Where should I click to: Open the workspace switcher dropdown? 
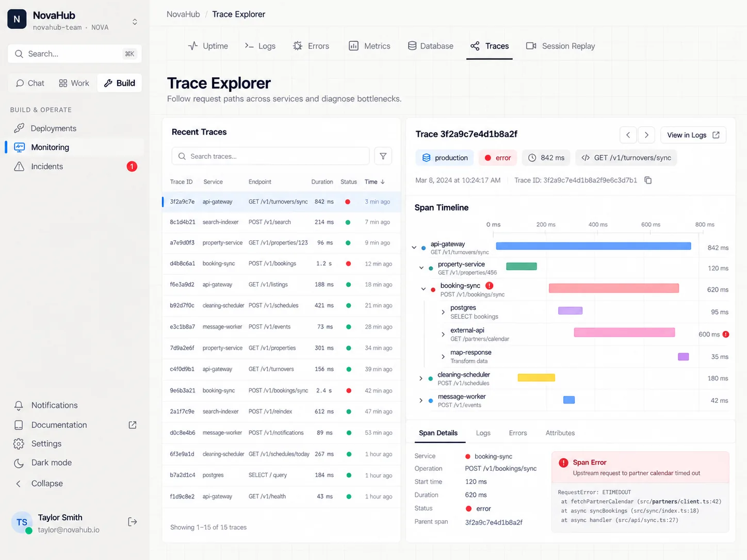click(x=135, y=22)
